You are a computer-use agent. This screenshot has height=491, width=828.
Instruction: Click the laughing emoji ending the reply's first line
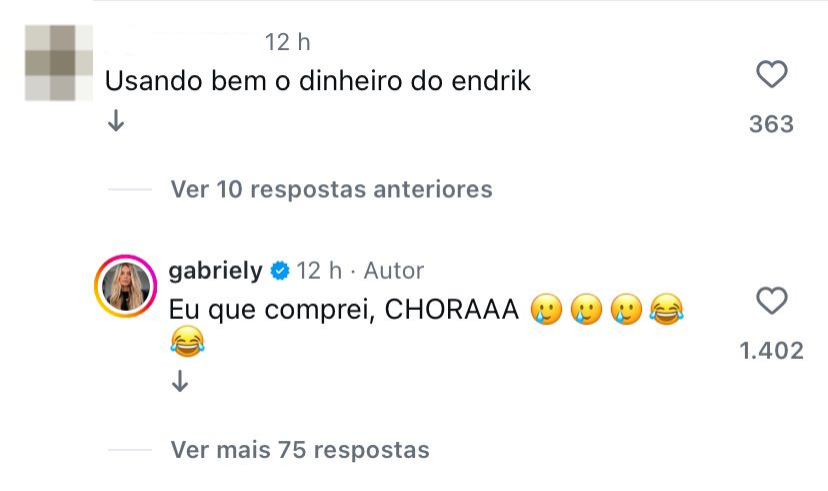coord(664,311)
